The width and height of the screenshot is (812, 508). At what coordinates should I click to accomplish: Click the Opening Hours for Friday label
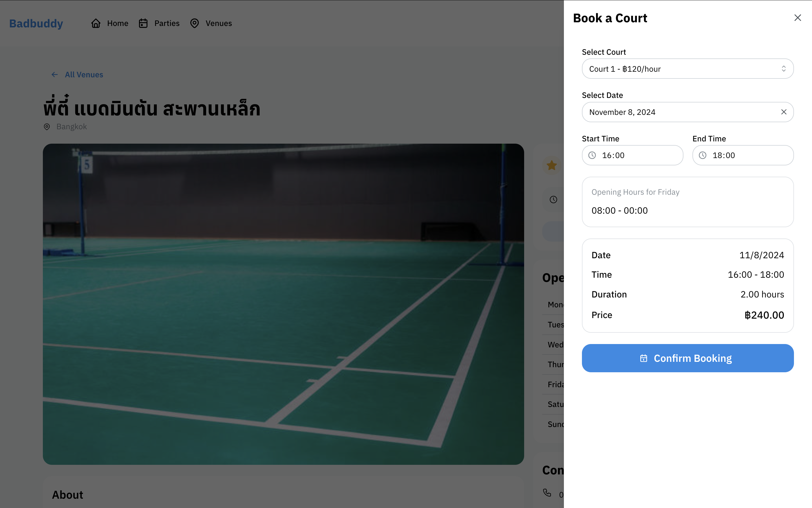coord(635,192)
